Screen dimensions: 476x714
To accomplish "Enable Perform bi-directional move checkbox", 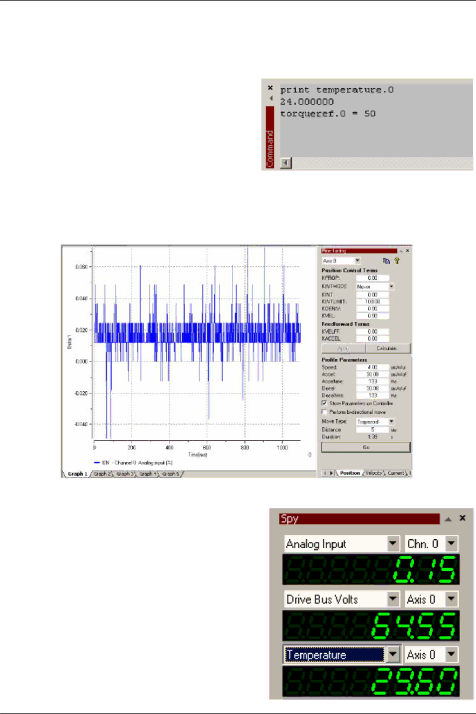I will coord(324,412).
